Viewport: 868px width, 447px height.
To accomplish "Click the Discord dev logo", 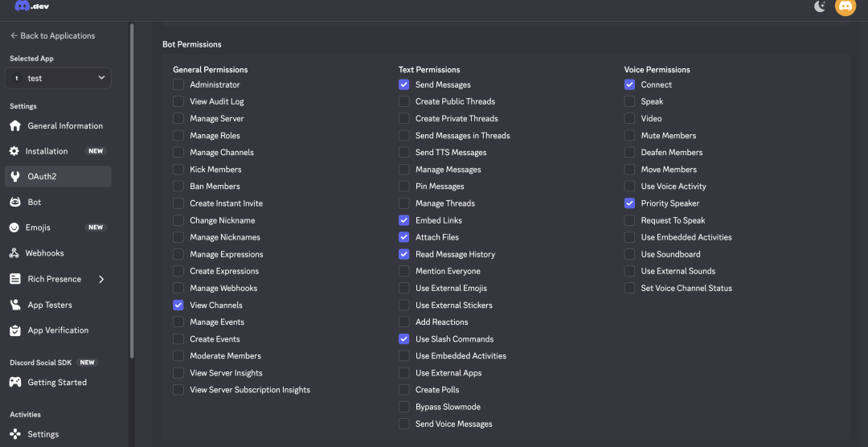I will [32, 6].
